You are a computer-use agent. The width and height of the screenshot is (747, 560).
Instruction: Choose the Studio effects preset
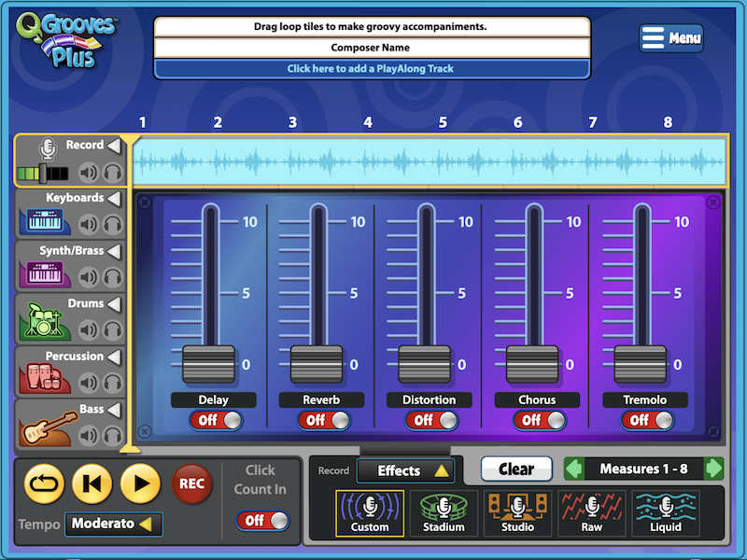click(x=517, y=513)
